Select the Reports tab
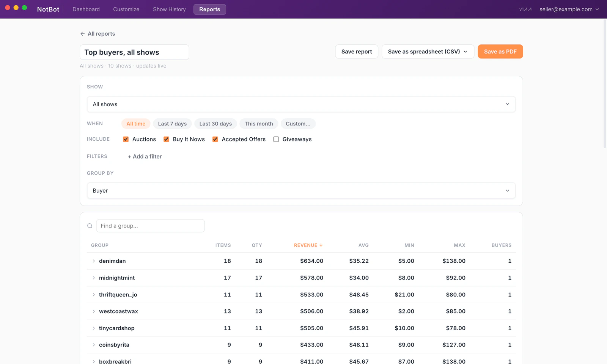Screen dimensions: 607x364 210,9
